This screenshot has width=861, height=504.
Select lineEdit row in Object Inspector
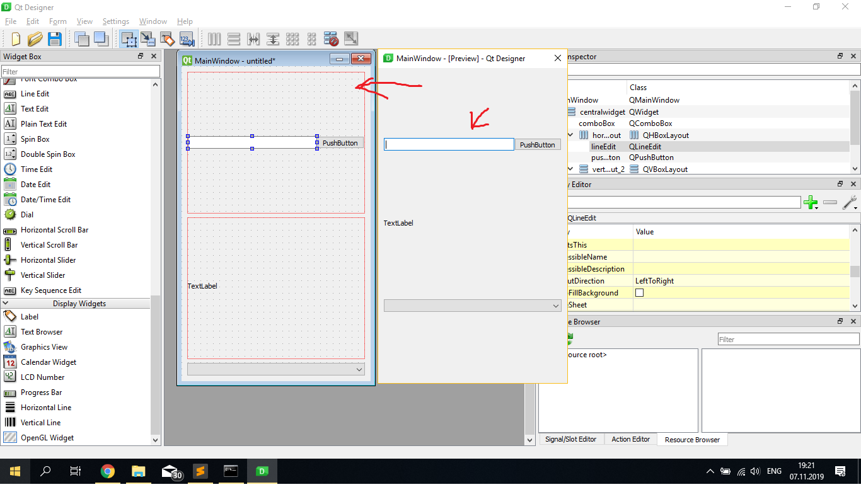708,146
